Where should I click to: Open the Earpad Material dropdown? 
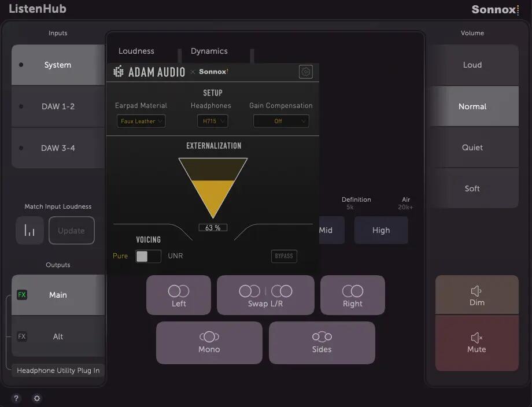click(141, 121)
